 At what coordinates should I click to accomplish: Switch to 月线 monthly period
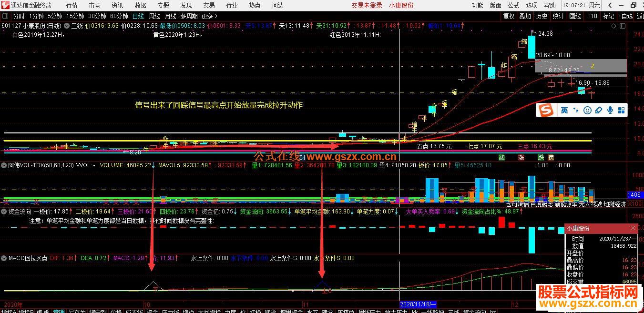click(x=170, y=16)
